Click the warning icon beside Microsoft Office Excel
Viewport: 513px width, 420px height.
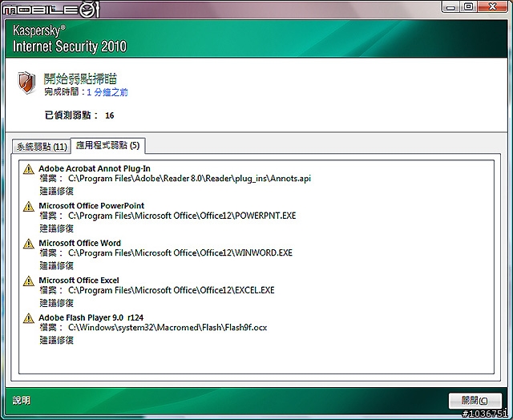click(29, 281)
